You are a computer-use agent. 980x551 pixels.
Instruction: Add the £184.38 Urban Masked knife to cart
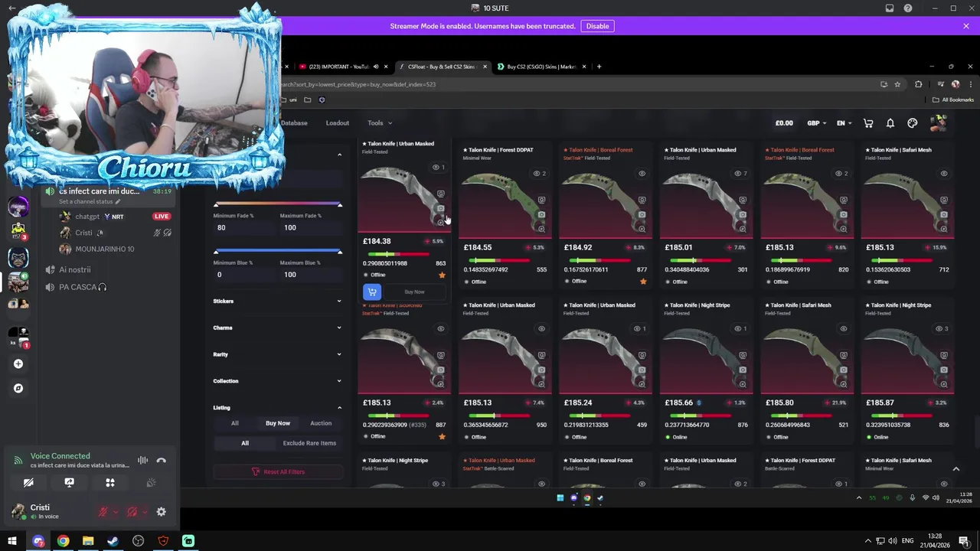click(371, 292)
